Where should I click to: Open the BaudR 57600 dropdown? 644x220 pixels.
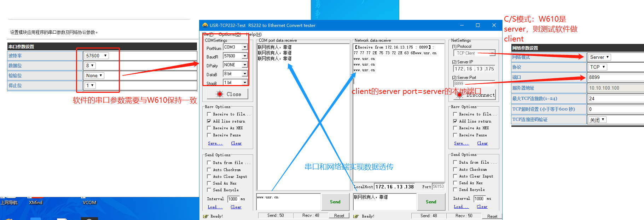tap(244, 56)
